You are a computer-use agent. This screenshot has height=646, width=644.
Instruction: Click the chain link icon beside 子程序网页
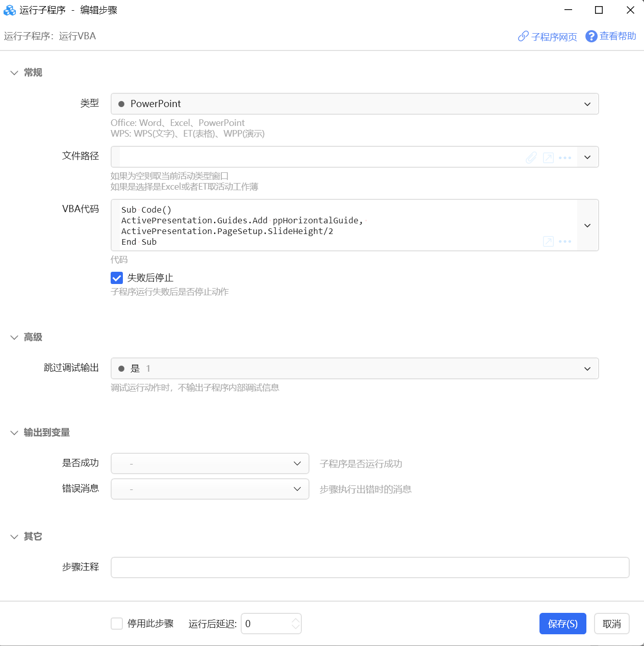coord(523,36)
